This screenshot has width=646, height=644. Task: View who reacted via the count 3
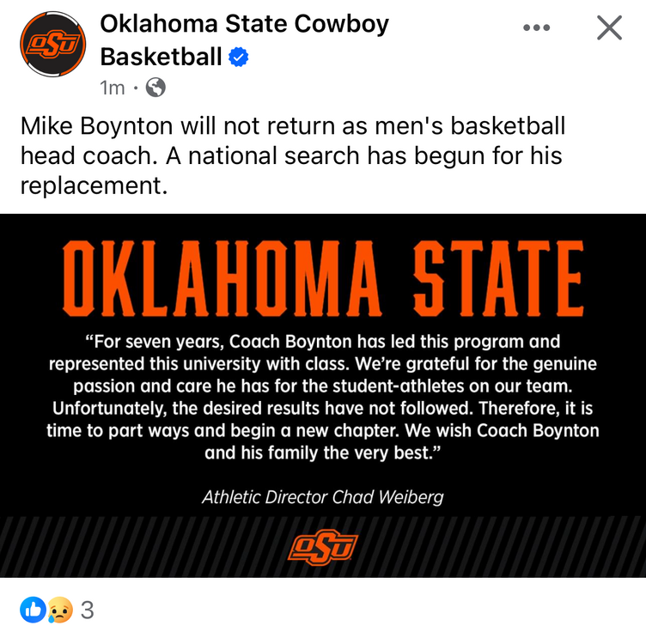click(87, 611)
